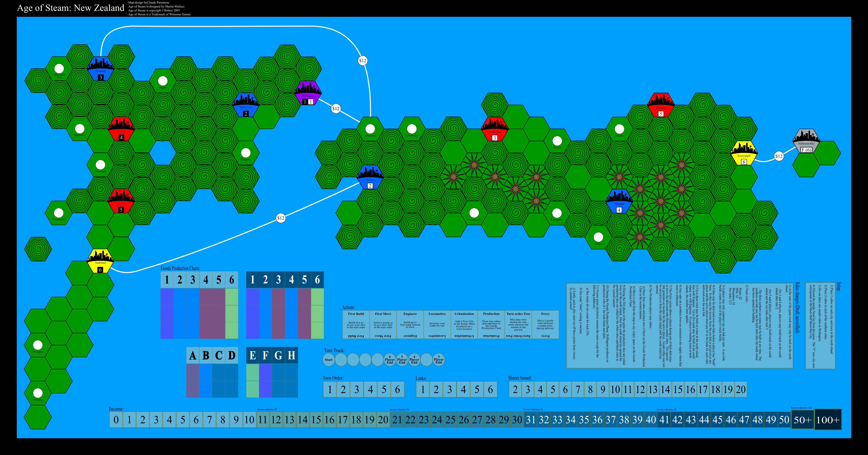This screenshot has height=455, width=868.
Task: Choose the Urbanisation action box
Action: click(464, 324)
